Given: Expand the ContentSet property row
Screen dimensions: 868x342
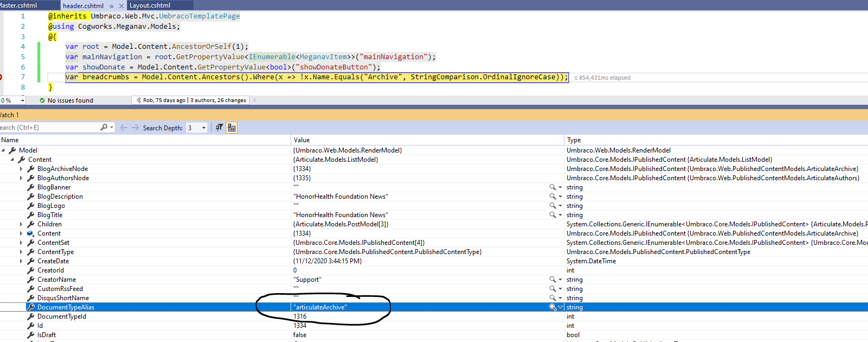Looking at the screenshot, I should tap(21, 243).
